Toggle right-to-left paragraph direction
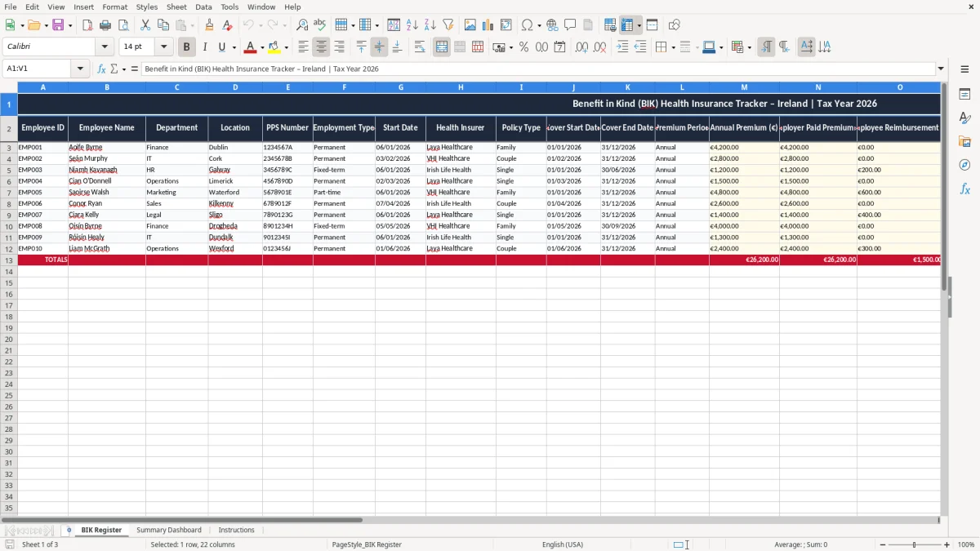This screenshot has height=551, width=980. tap(784, 47)
